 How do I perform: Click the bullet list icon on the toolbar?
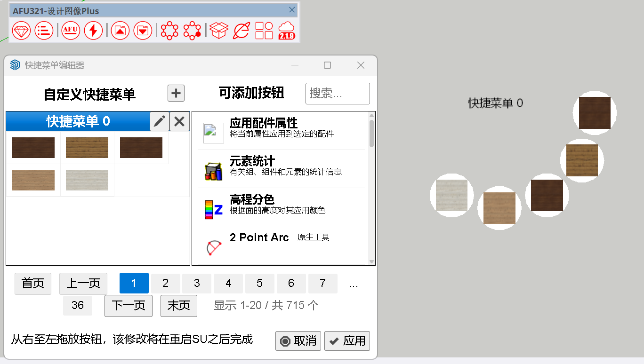coord(44,30)
